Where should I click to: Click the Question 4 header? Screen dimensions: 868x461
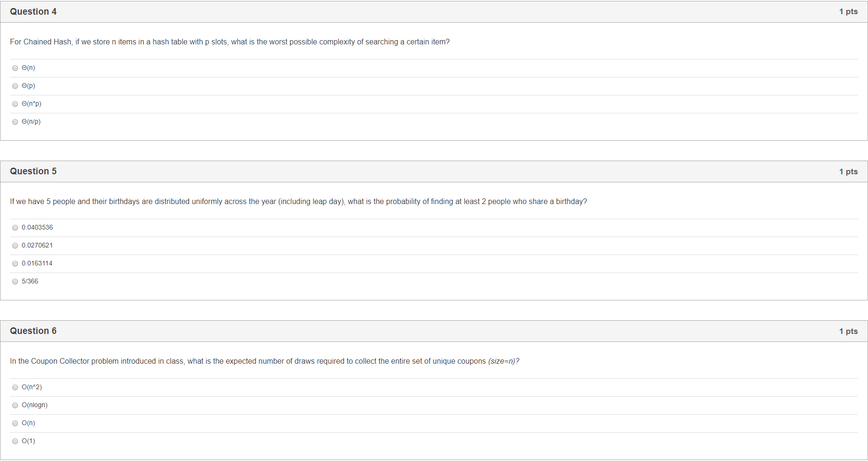pos(33,11)
